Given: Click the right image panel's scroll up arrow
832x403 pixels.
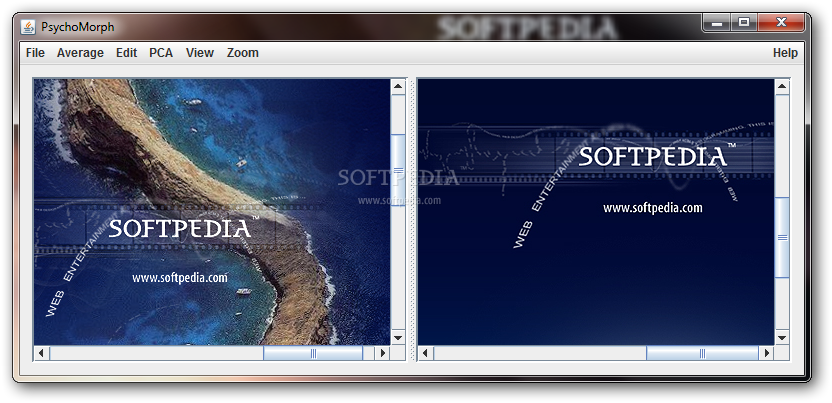Looking at the screenshot, I should tap(782, 86).
